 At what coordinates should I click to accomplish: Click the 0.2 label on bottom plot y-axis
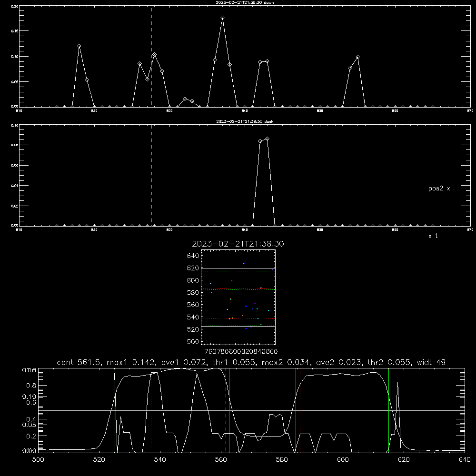tap(32, 436)
